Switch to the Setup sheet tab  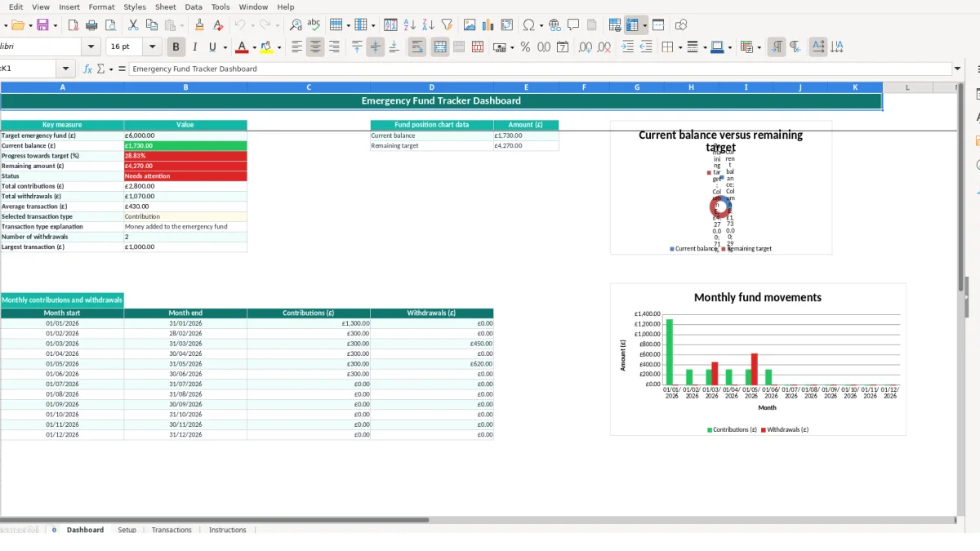pos(127,530)
